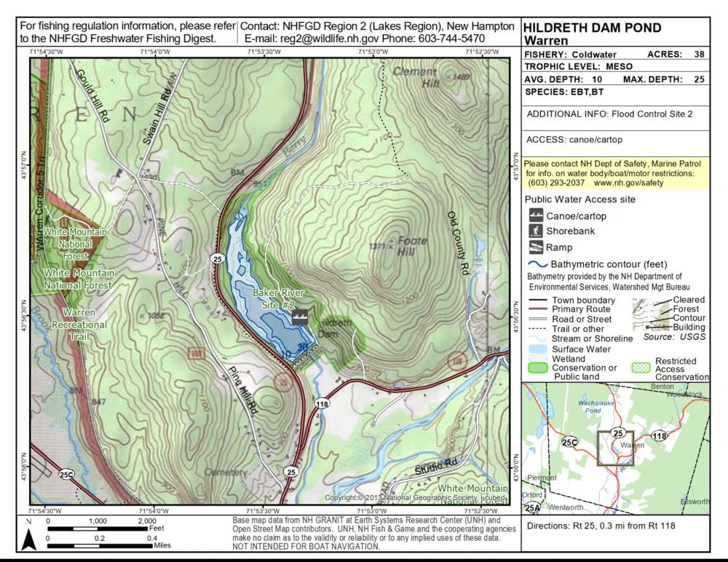The height and width of the screenshot is (562, 728).
Task: Click the bathymetric contour legend symbol
Action: tap(537, 264)
